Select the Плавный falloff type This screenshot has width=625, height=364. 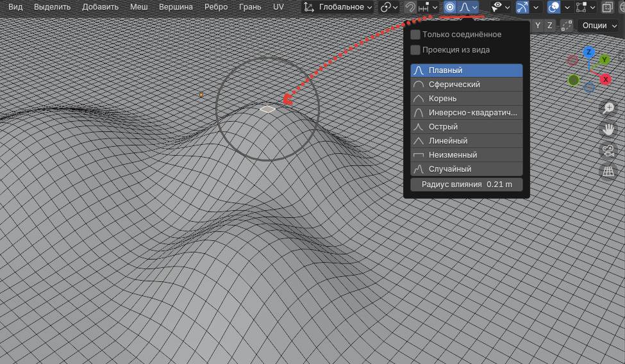click(x=467, y=70)
